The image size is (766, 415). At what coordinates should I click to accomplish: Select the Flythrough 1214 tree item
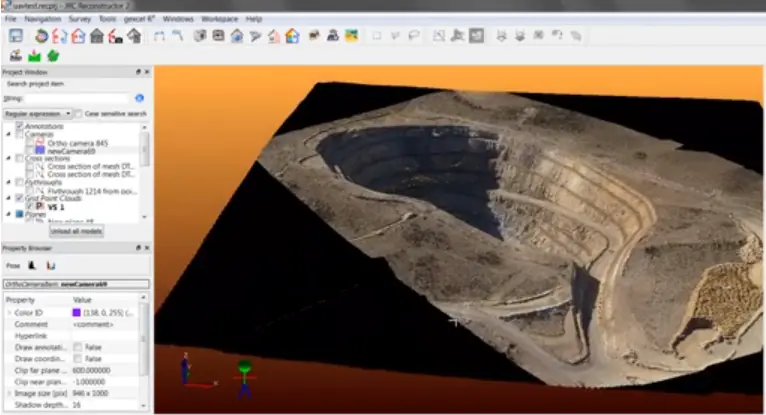click(92, 191)
